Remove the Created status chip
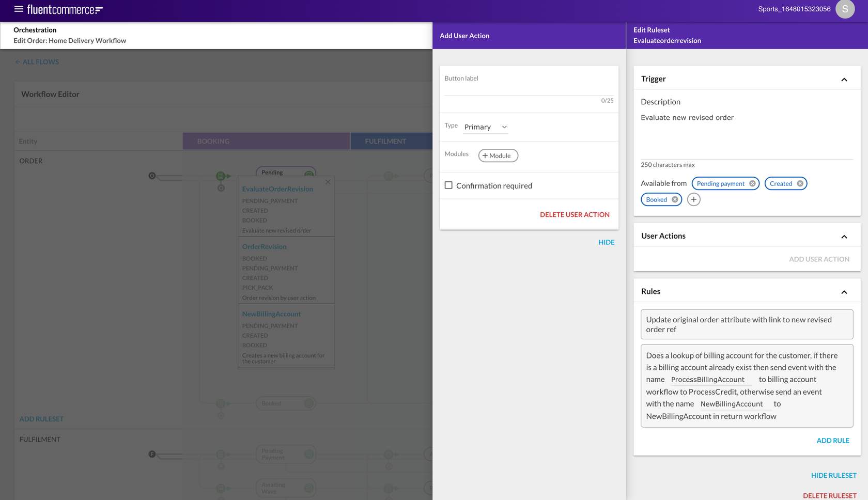Viewport: 868px width, 500px height. (800, 183)
